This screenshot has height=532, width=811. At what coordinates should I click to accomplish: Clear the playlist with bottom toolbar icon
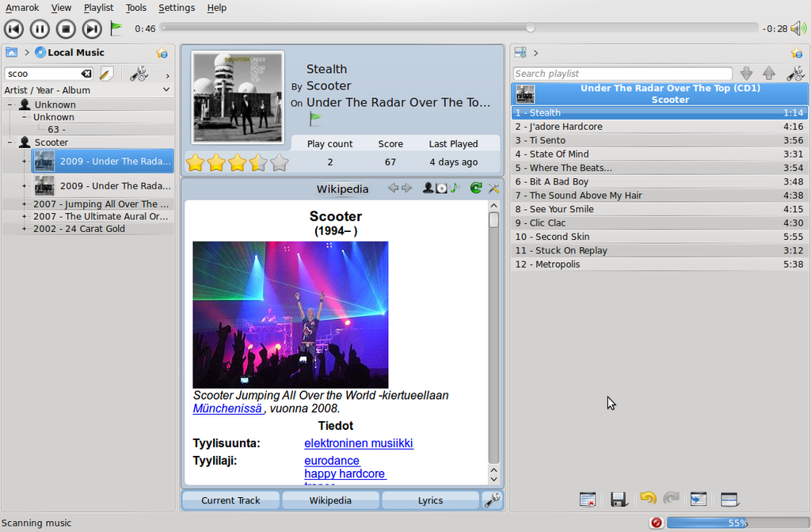(587, 499)
